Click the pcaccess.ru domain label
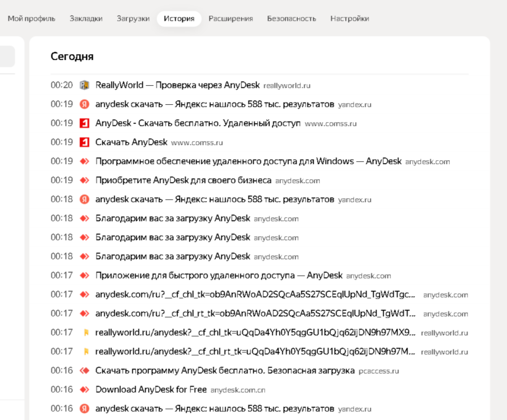The image size is (507, 420). (x=379, y=371)
